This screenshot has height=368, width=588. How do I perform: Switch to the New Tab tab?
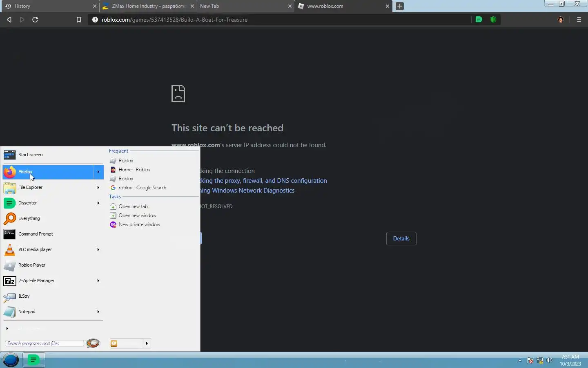click(x=245, y=6)
